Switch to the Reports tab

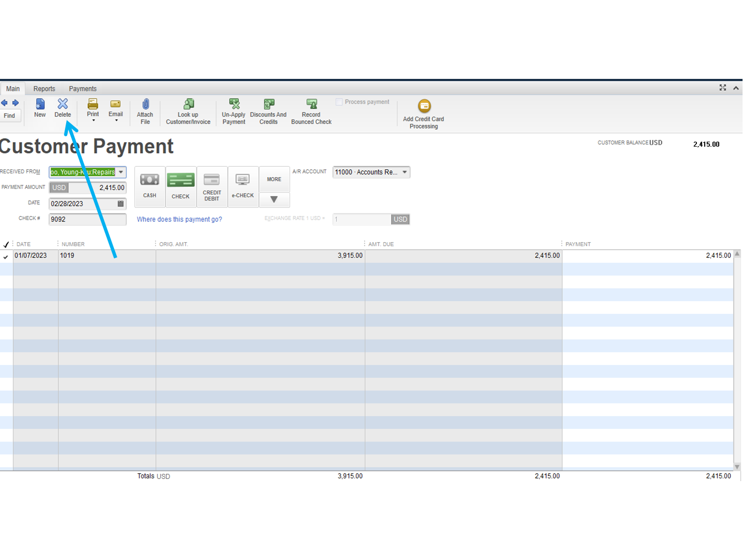pyautogui.click(x=44, y=89)
